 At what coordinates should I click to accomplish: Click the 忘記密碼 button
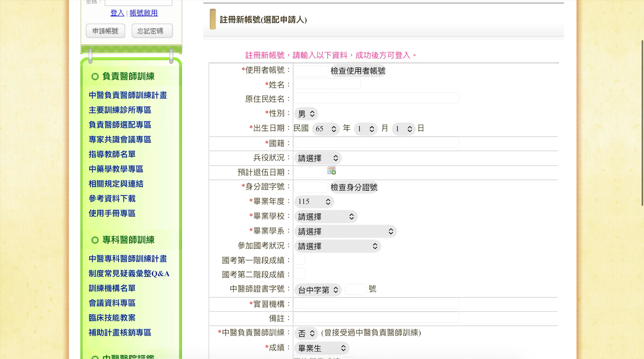click(x=152, y=31)
